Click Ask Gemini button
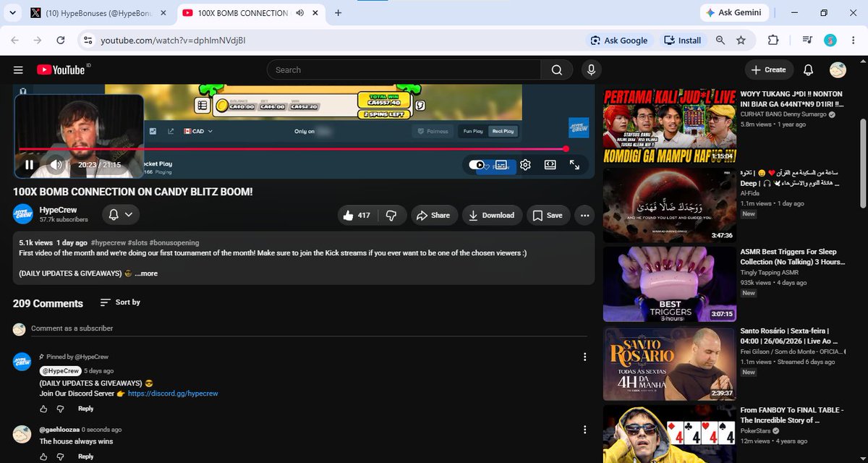The width and height of the screenshot is (868, 463). click(733, 13)
